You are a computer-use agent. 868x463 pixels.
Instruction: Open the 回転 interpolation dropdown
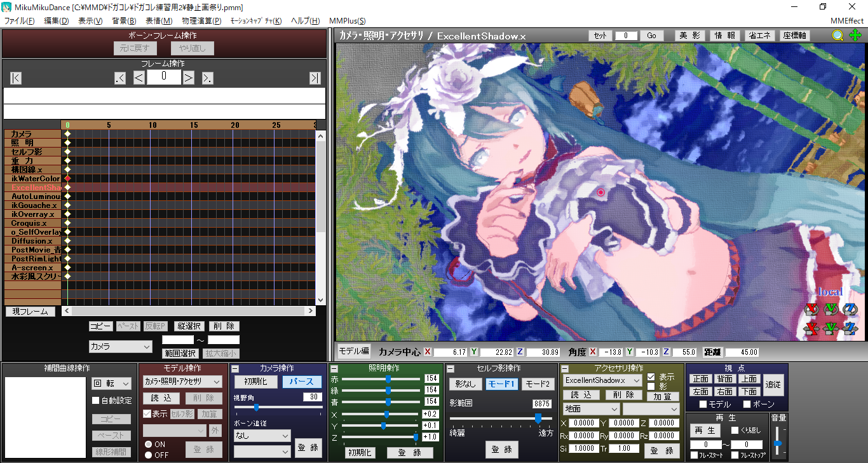click(111, 384)
